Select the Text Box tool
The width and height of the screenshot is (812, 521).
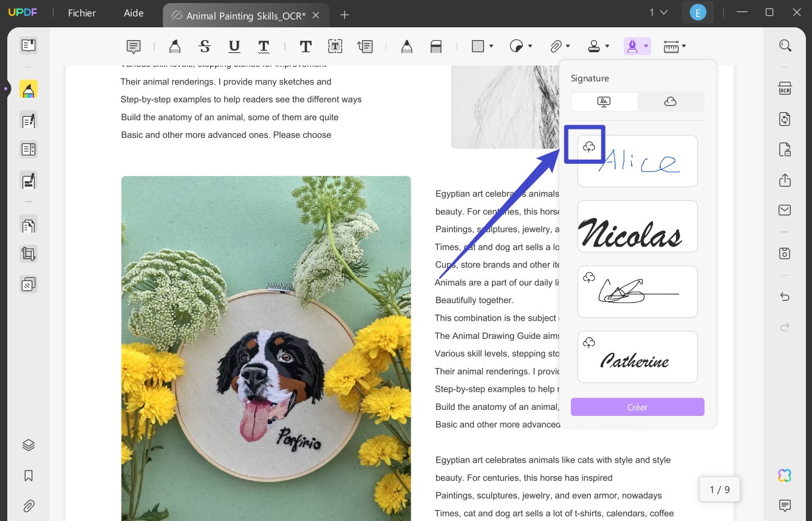(335, 46)
